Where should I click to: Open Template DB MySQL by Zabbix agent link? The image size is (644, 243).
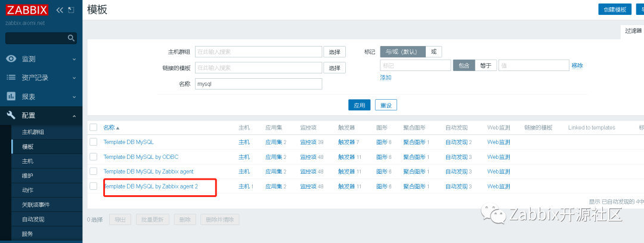coord(148,171)
